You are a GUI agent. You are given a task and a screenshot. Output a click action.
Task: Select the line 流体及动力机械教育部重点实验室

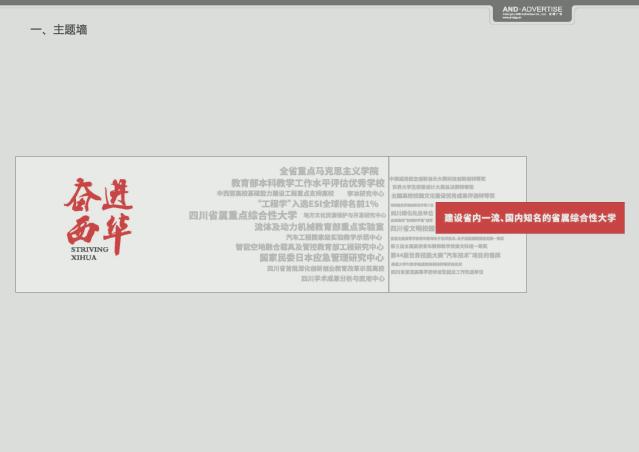pyautogui.click(x=319, y=227)
